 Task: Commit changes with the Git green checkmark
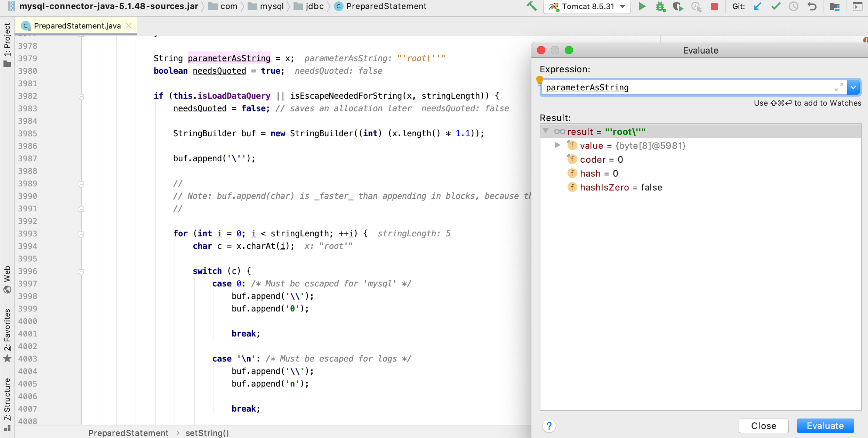[775, 6]
